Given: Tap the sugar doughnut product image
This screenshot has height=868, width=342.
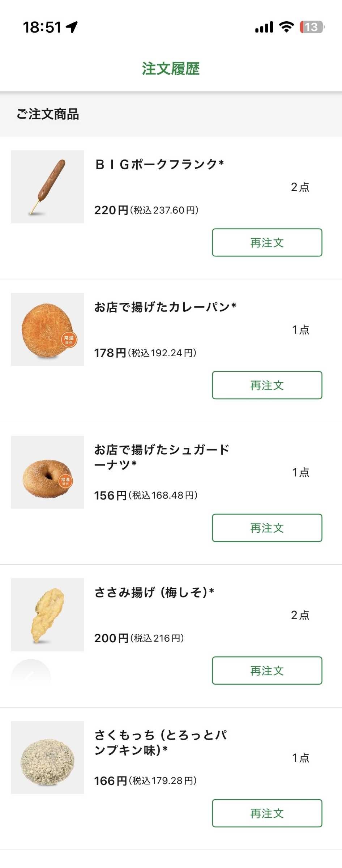Looking at the screenshot, I should (47, 472).
